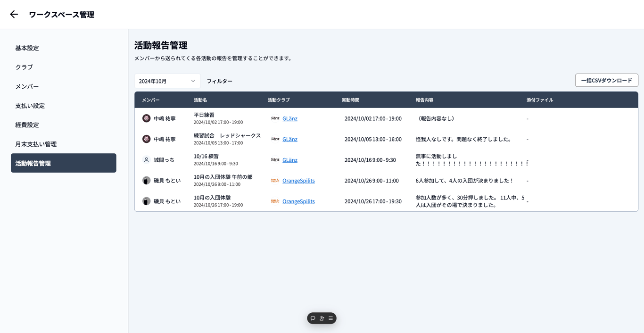Open 基本設定 in the sidebar
The image size is (644, 333).
pos(27,48)
